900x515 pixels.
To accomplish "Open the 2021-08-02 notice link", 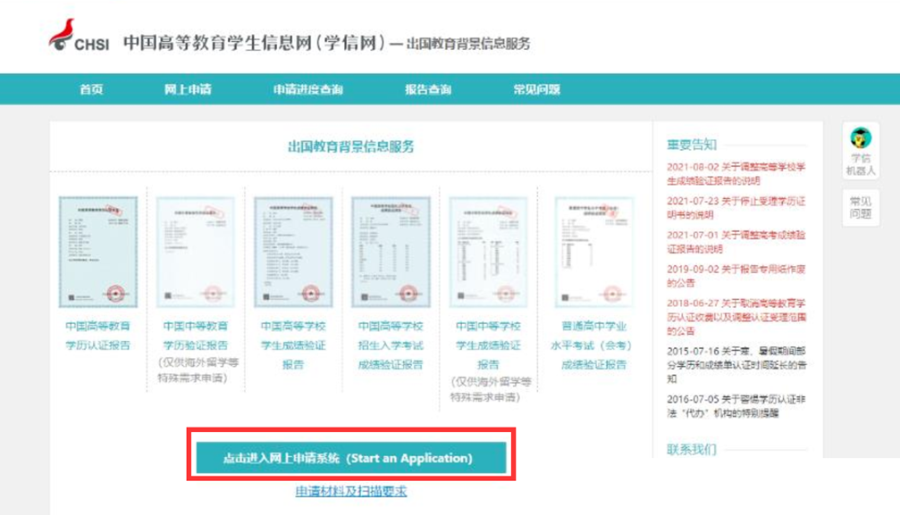I will click(x=736, y=173).
